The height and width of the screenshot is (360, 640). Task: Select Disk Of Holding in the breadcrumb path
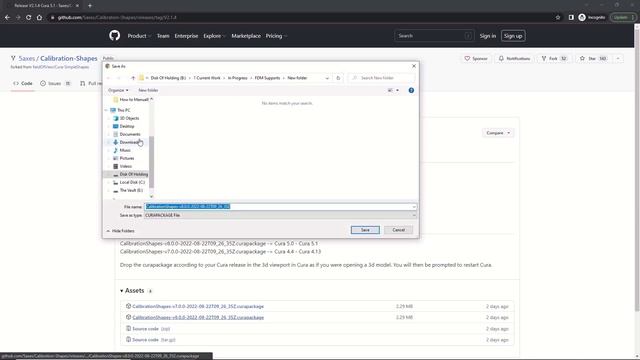pyautogui.click(x=168, y=78)
